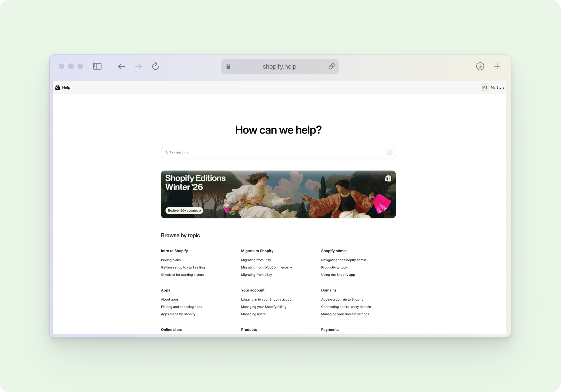Open the Intro to Shopify topic
The image size is (561, 392).
point(175,251)
